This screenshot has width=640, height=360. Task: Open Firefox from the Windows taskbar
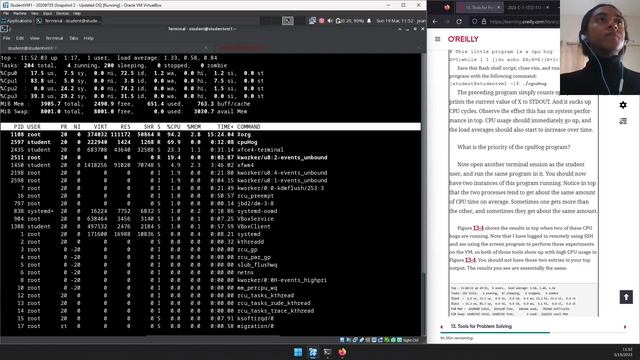(342, 352)
